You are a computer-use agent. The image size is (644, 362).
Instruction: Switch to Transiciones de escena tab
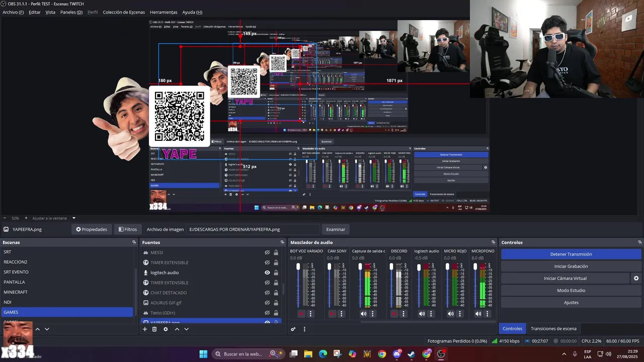553,328
